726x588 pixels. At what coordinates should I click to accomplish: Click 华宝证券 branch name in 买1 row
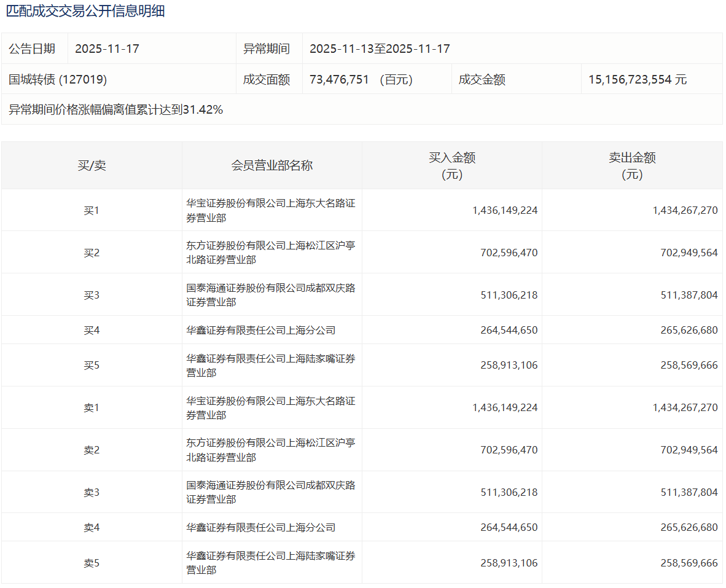pos(271,211)
